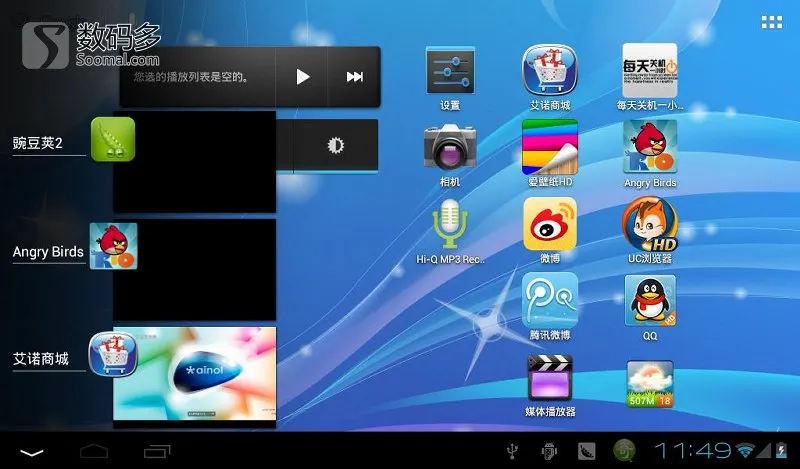Select Angry Birds label in recent apps
This screenshot has height=469, width=800.
tap(48, 252)
